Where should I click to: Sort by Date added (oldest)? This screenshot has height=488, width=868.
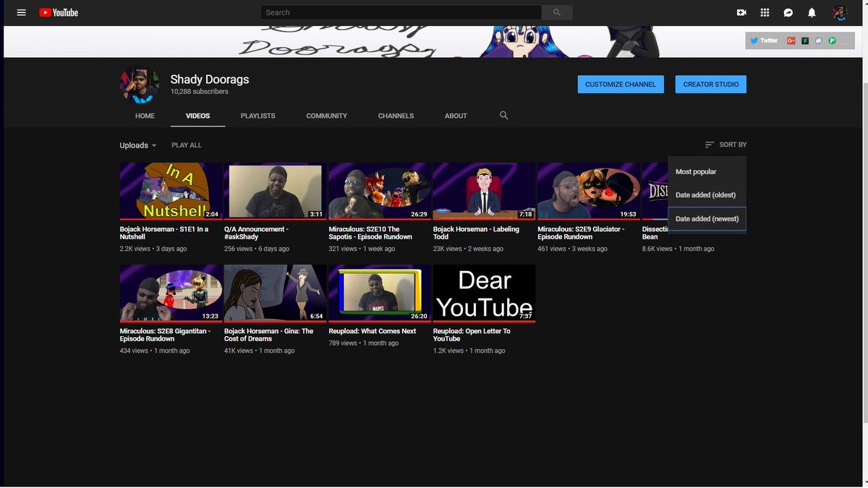click(707, 195)
